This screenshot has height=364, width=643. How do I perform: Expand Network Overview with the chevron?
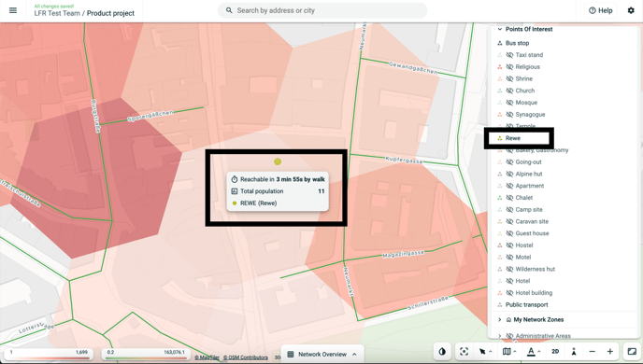pos(354,354)
